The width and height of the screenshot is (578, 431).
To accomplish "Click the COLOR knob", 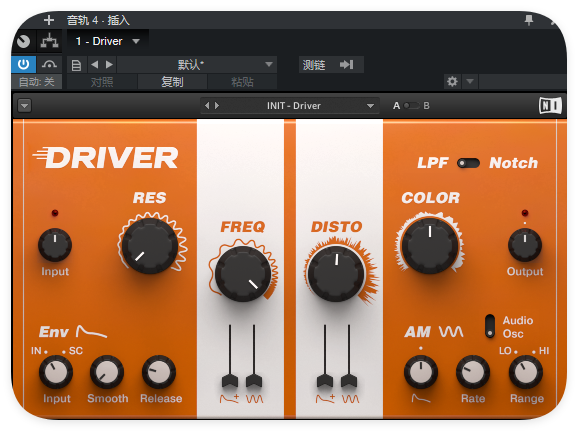I will 430,246.
